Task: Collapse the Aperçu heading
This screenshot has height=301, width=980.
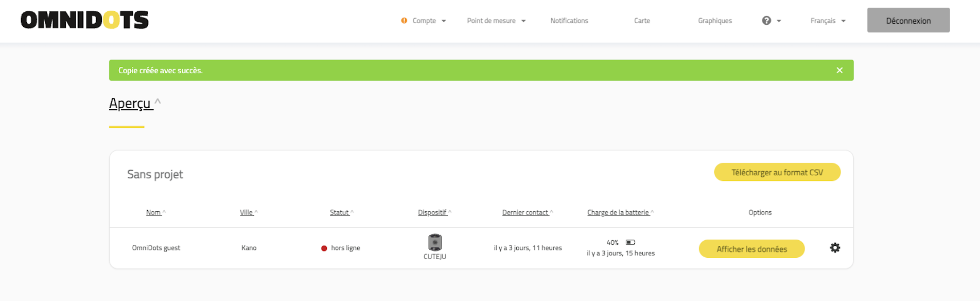Action: (x=131, y=104)
